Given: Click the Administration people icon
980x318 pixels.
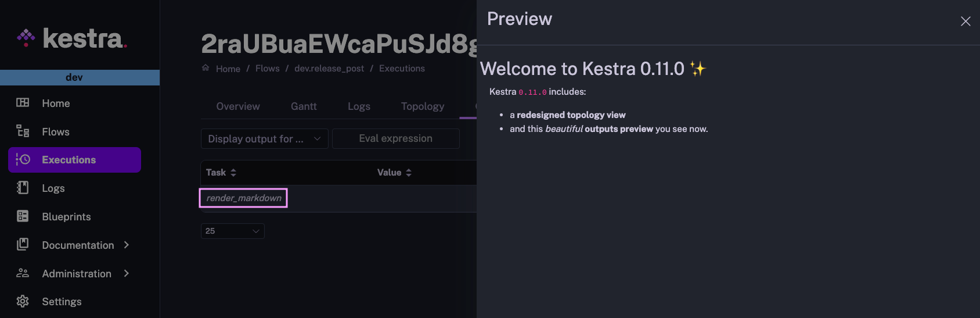Looking at the screenshot, I should pos(23,273).
